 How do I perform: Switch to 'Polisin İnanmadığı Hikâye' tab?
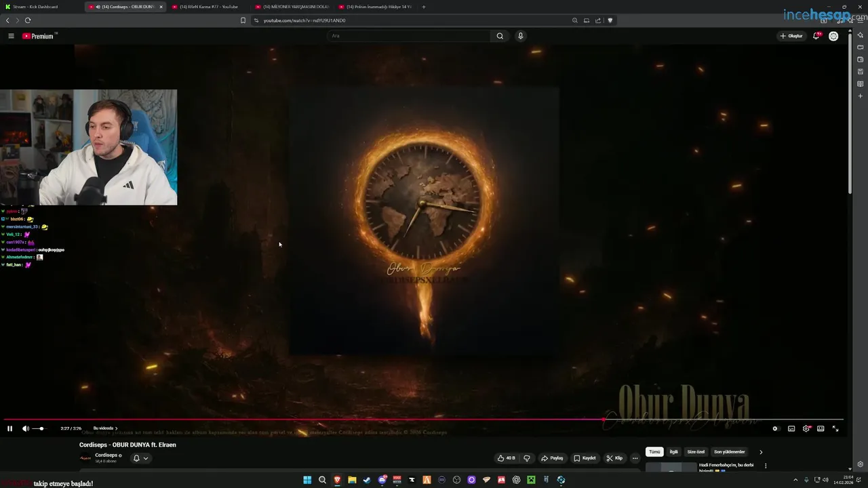tap(376, 7)
